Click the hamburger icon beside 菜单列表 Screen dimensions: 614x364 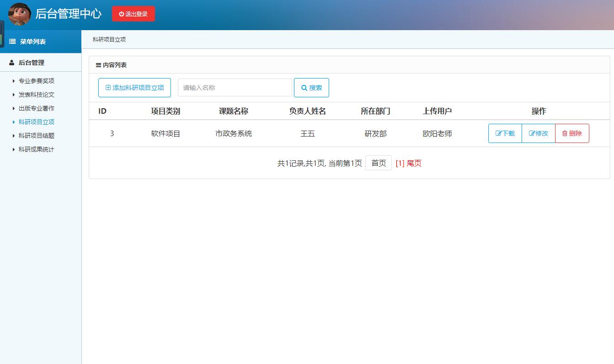coord(11,42)
